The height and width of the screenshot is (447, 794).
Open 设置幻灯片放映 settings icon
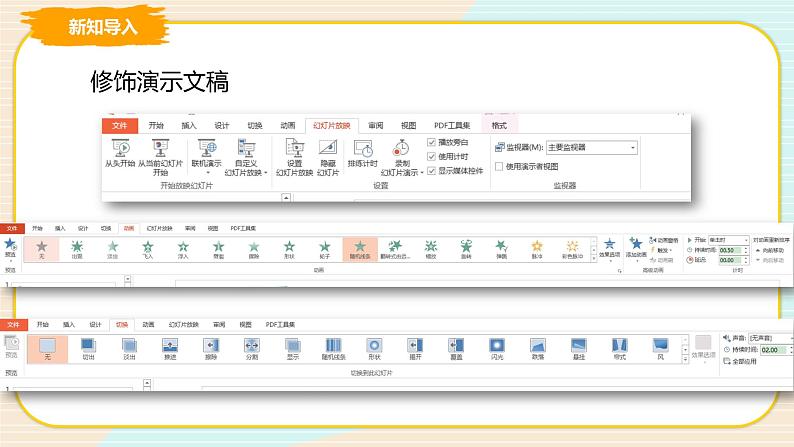294,148
